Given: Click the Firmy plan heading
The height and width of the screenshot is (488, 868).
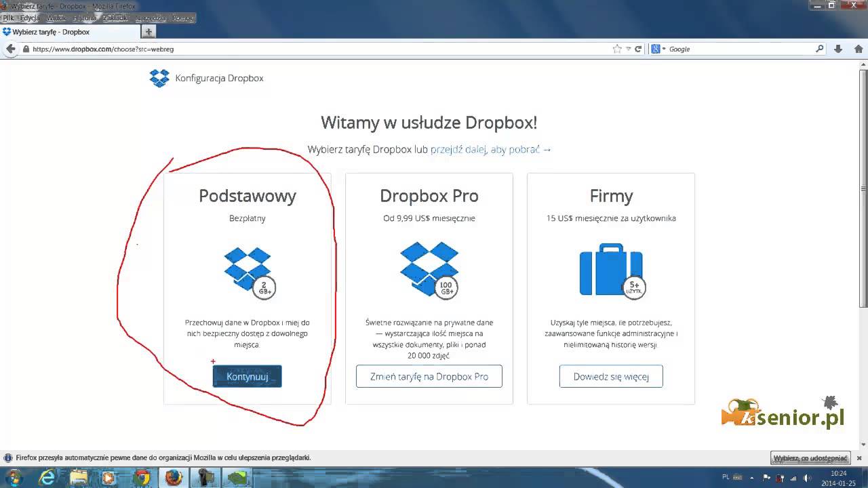Looking at the screenshot, I should pos(611,196).
